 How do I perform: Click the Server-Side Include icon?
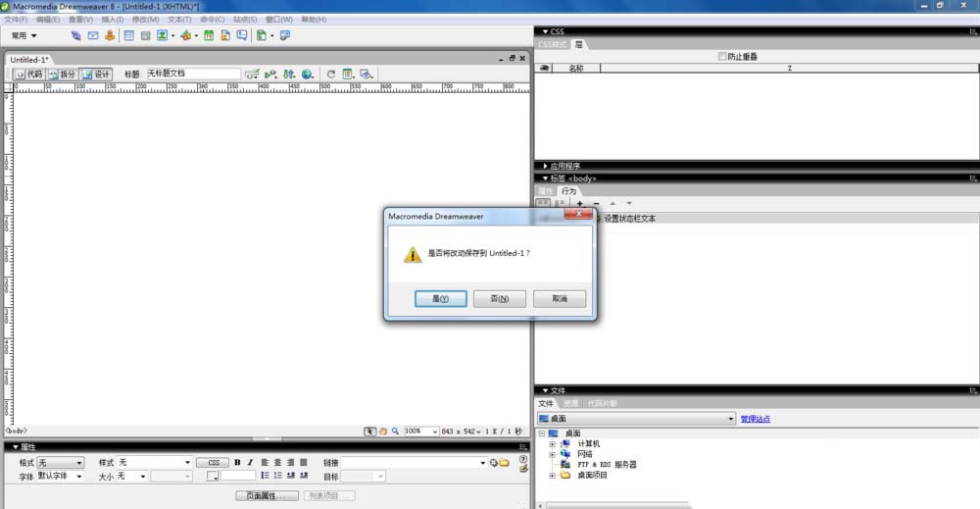225,35
